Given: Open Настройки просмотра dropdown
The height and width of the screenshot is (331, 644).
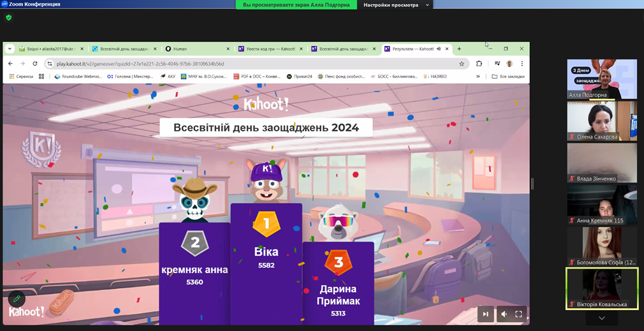Looking at the screenshot, I should (396, 5).
